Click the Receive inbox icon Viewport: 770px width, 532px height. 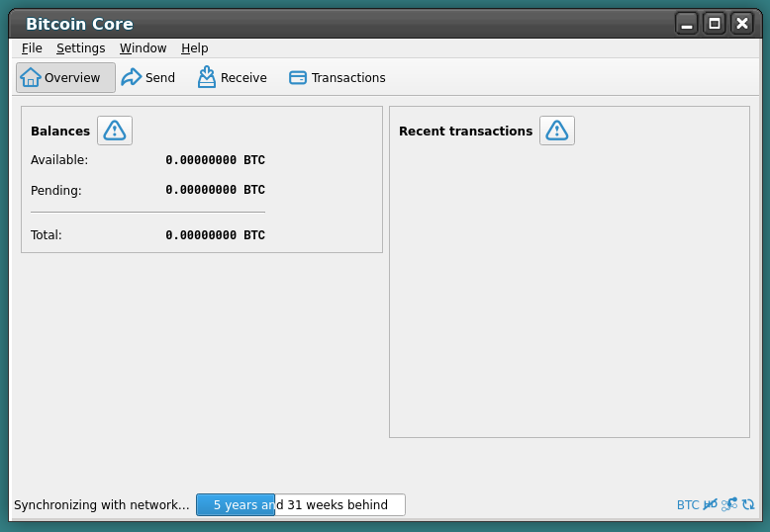(x=207, y=77)
